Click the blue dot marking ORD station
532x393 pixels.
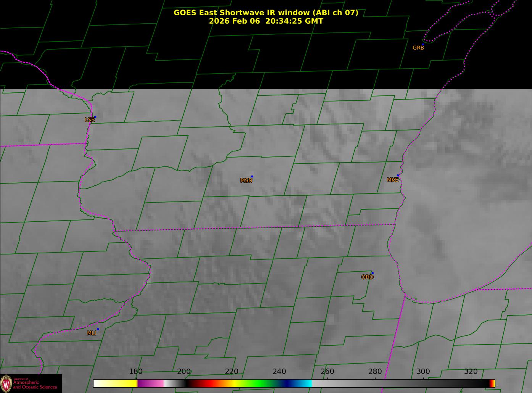[x=372, y=273]
